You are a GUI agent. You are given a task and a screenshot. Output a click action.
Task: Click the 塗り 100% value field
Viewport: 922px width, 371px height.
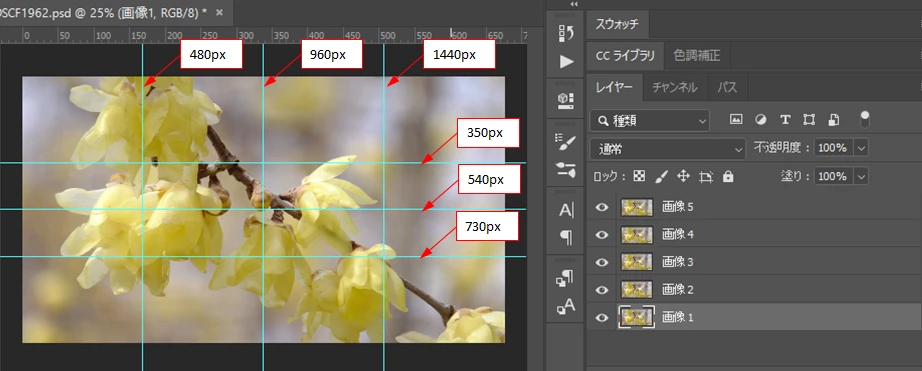pos(834,176)
